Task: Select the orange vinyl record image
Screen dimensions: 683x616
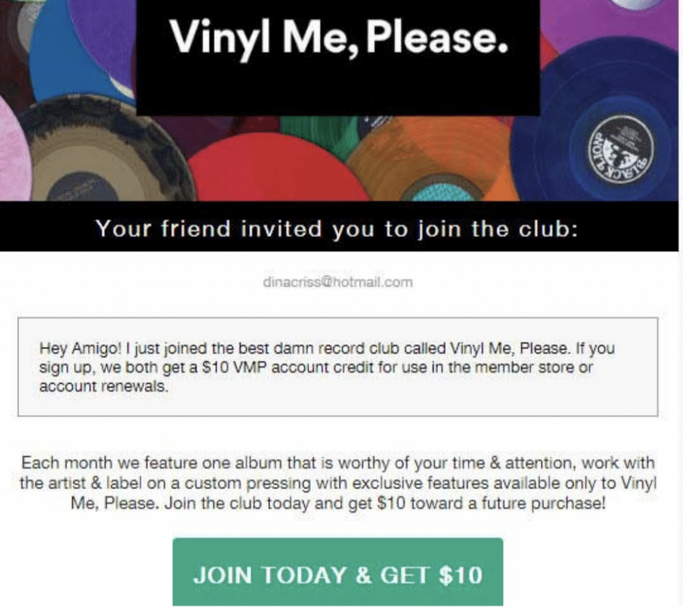Action: tap(436, 161)
